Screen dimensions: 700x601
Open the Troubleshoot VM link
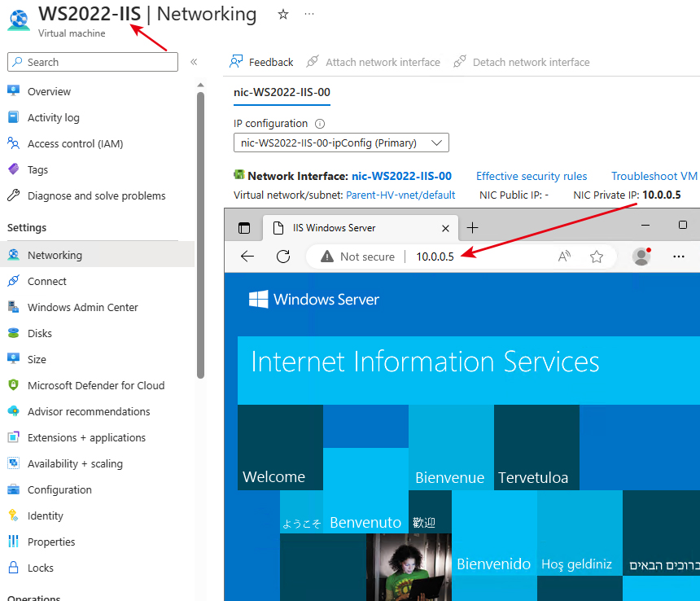[654, 177]
